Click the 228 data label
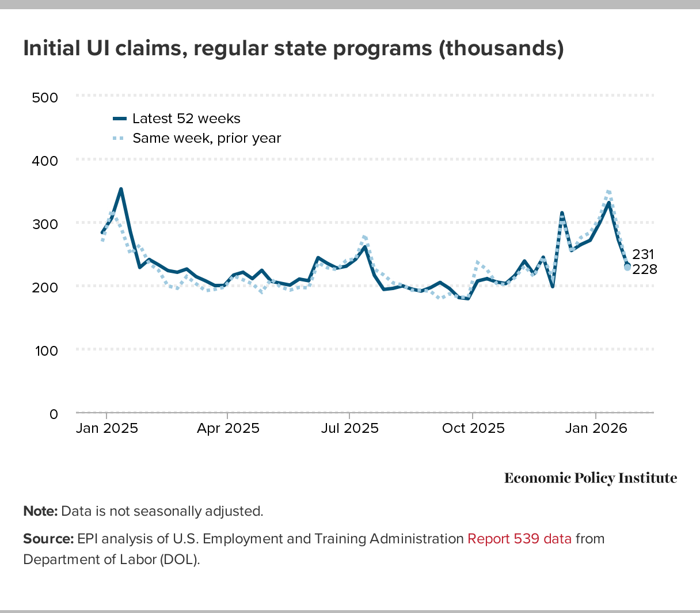This screenshot has height=613, width=700. [644, 269]
